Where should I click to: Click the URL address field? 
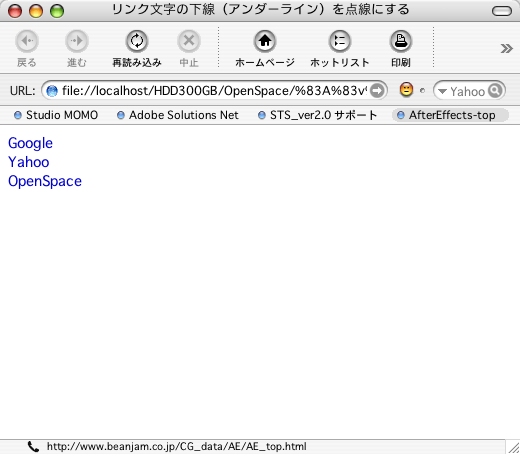[214, 90]
